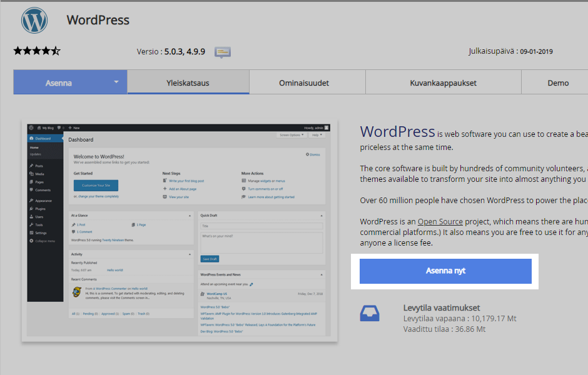Click the version number 5.0.3, 4.9.9
The image size is (588, 375).
[185, 51]
